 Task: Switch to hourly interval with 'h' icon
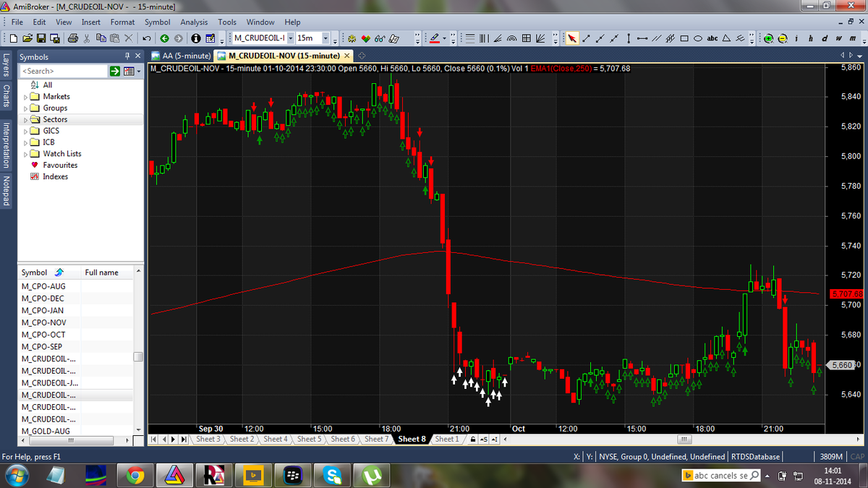coord(811,38)
